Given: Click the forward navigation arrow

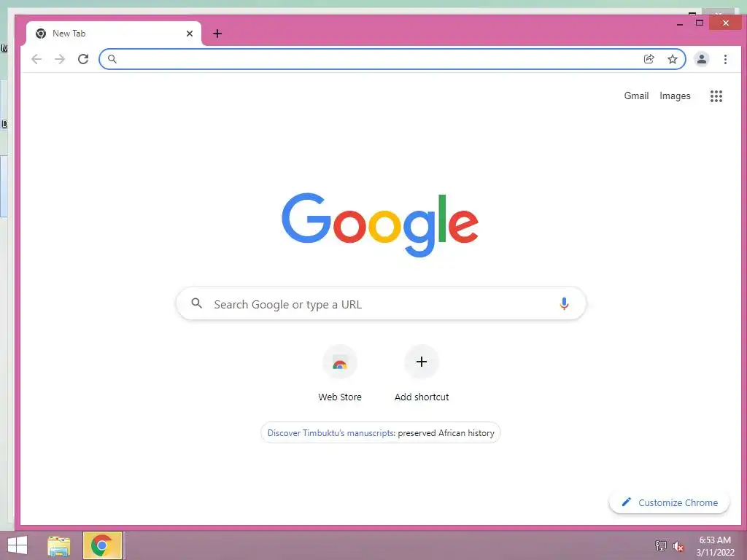Looking at the screenshot, I should coord(60,59).
